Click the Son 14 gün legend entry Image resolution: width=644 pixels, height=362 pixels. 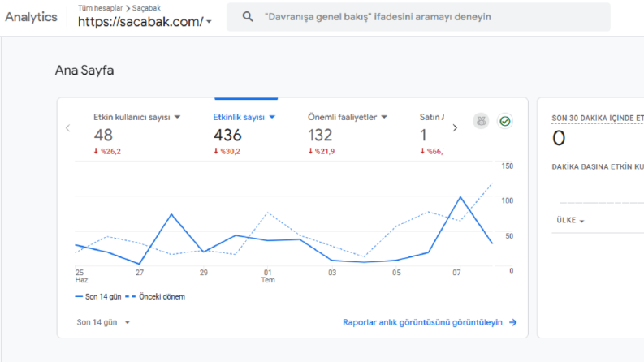pos(98,297)
